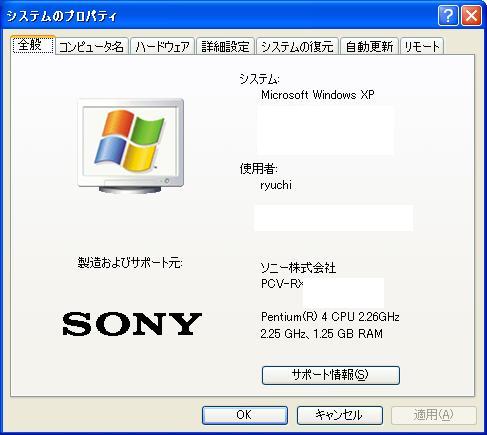Click the Windows XP monitor logo image

[x=131, y=146]
